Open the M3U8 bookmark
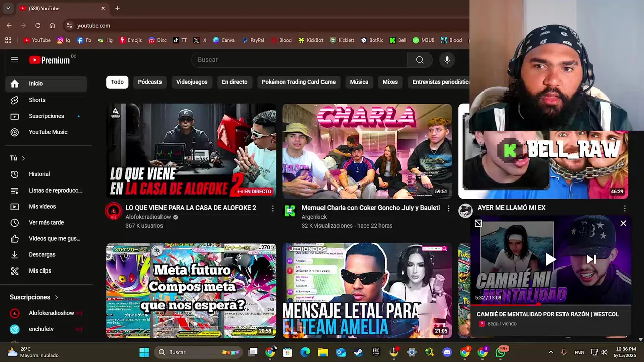This screenshot has width=644, height=362. pyautogui.click(x=423, y=40)
